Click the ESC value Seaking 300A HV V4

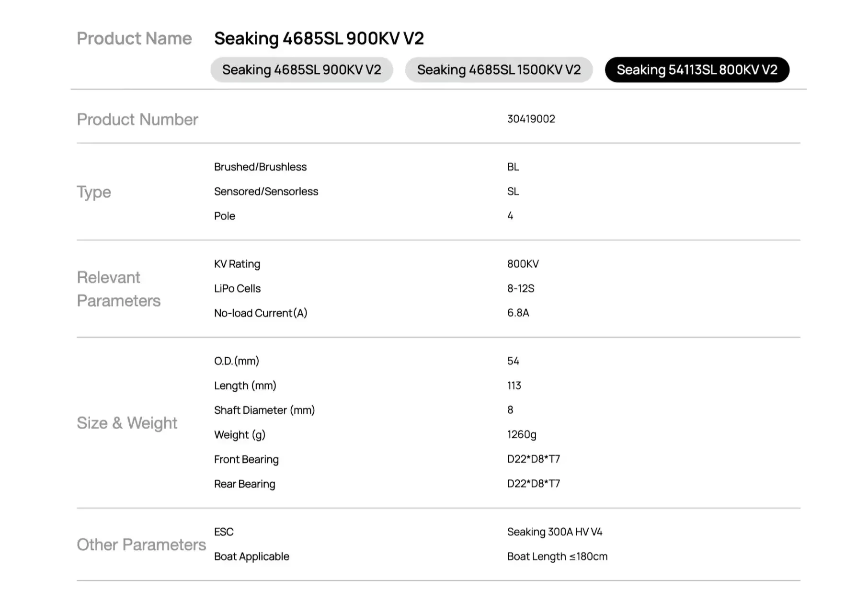pyautogui.click(x=554, y=532)
